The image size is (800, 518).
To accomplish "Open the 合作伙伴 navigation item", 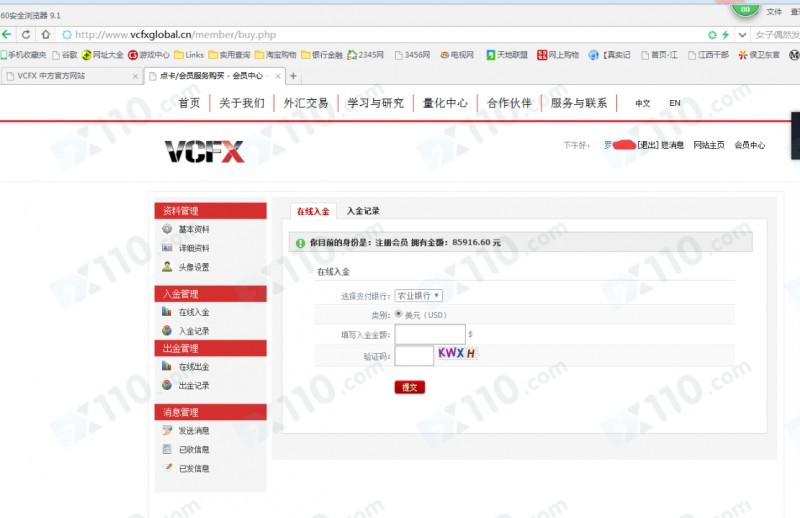I will (509, 103).
